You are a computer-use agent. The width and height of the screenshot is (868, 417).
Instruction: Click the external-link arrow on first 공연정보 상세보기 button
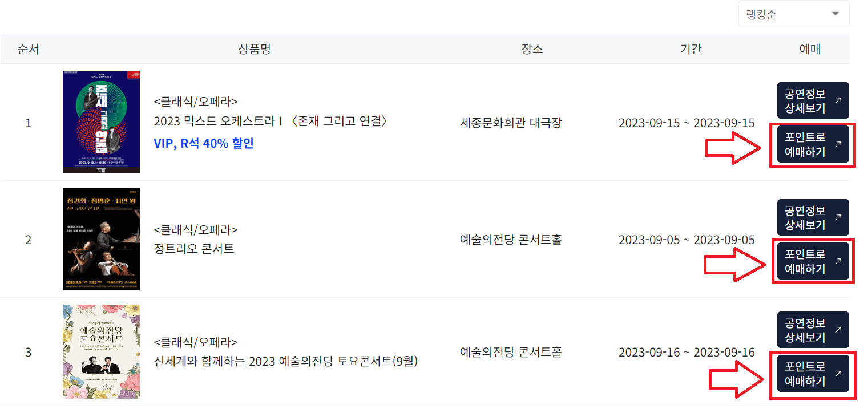tap(838, 100)
